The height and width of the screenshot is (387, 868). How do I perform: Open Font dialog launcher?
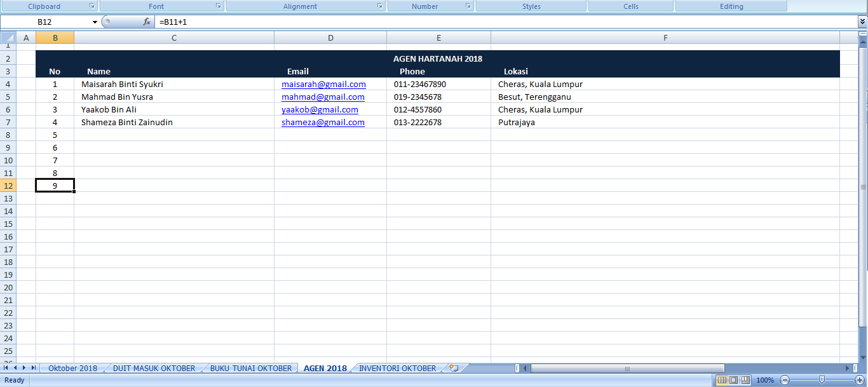pyautogui.click(x=219, y=6)
